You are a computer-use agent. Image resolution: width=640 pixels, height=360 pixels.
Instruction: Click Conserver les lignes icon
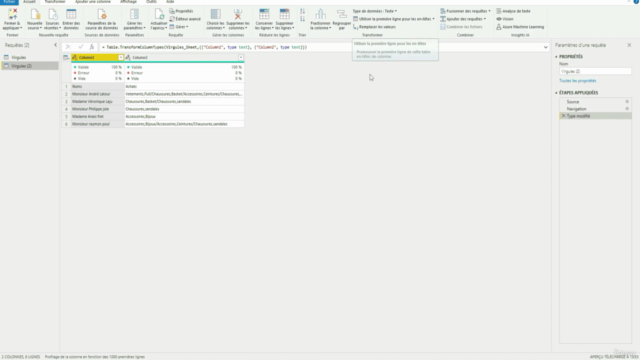tap(264, 14)
